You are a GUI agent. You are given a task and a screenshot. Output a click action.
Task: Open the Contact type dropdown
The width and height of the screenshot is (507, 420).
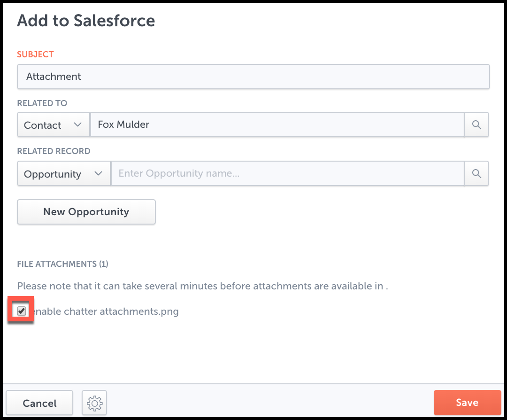[54, 125]
